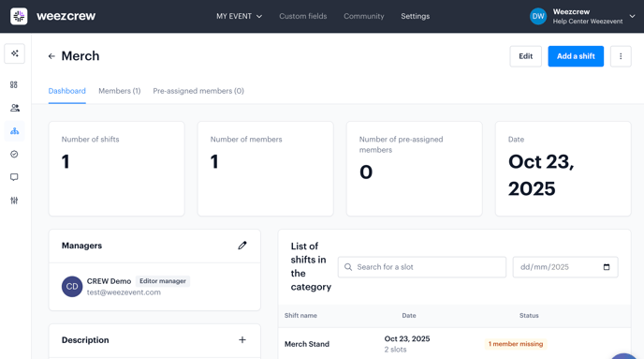Open Community in top navigation
Screen dimensions: 644x359
364,16
